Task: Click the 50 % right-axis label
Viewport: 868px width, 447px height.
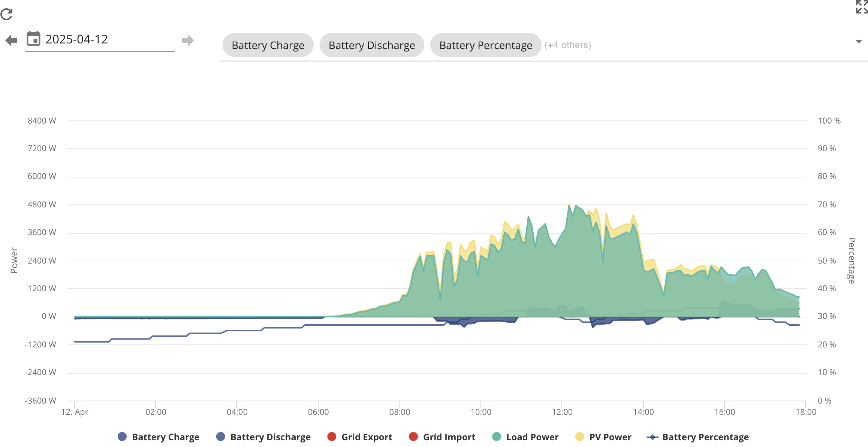Action: [827, 261]
